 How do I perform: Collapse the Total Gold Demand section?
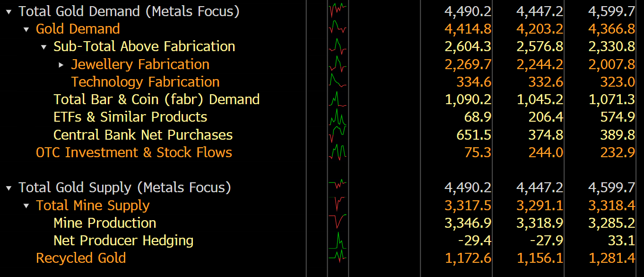pyautogui.click(x=9, y=12)
